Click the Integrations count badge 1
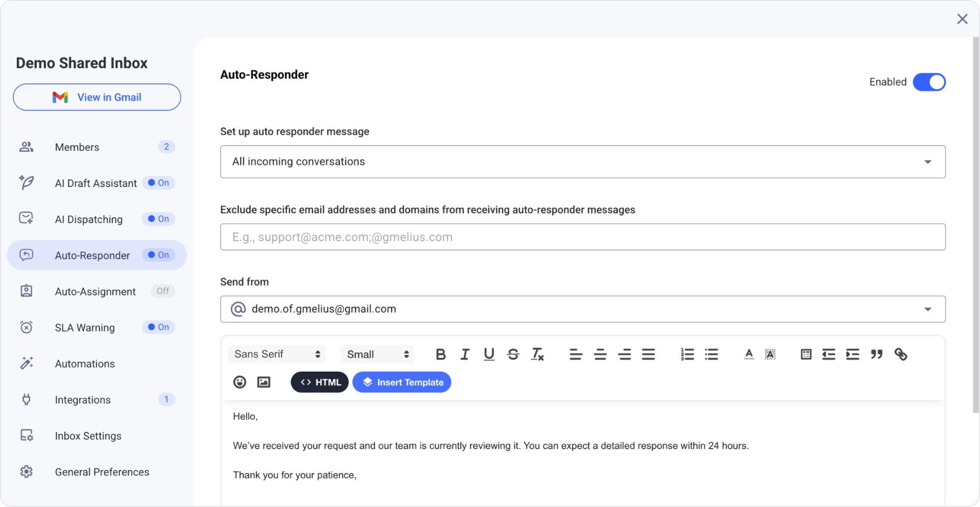This screenshot has width=980, height=507. pos(166,399)
